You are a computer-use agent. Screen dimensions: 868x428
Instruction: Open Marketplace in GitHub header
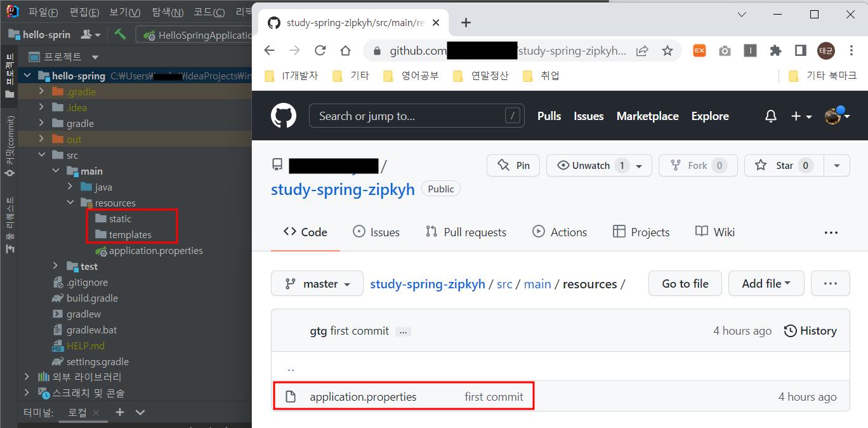647,116
